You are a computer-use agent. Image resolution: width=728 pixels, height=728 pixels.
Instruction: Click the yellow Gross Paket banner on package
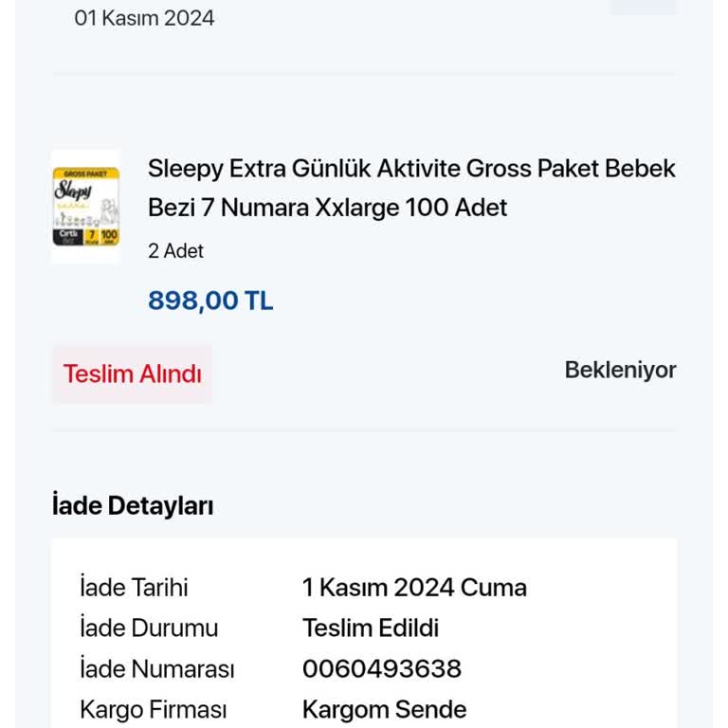85,174
